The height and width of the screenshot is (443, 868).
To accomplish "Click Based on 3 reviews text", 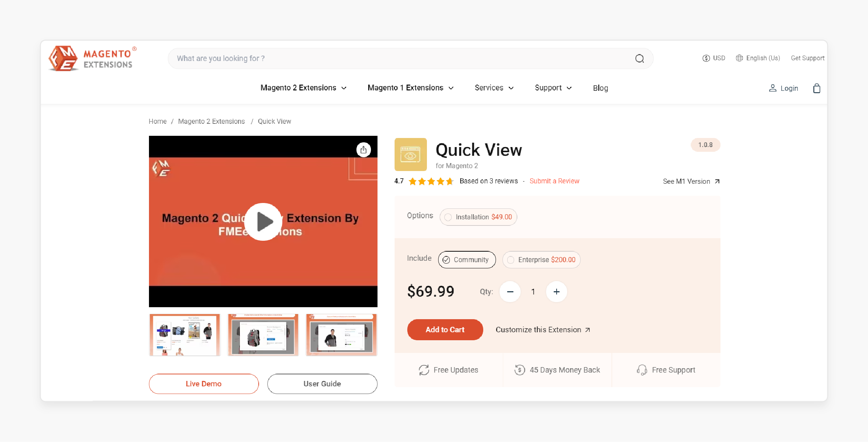I will point(489,181).
